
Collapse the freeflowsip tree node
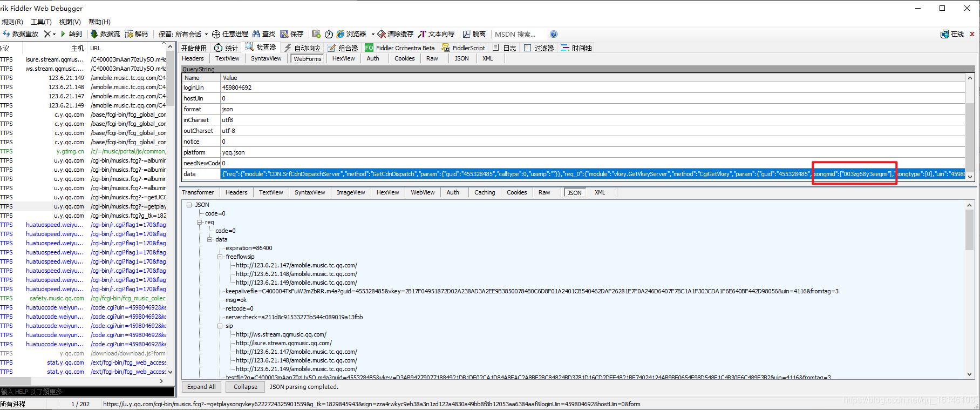point(220,257)
